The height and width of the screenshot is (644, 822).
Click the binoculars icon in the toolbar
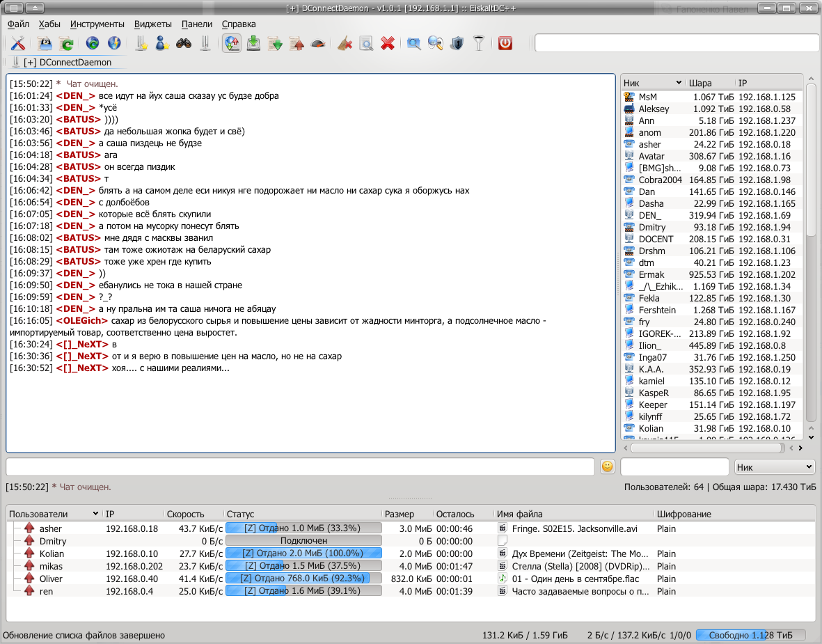click(x=184, y=43)
